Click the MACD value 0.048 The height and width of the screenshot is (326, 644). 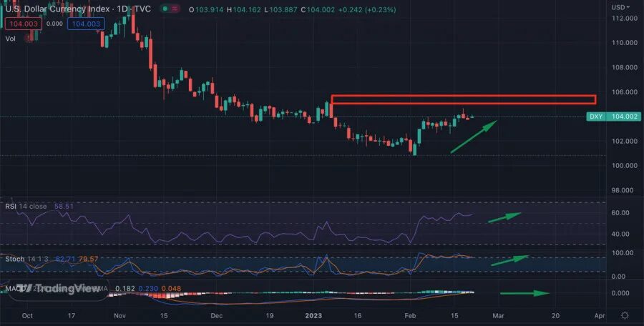171,289
